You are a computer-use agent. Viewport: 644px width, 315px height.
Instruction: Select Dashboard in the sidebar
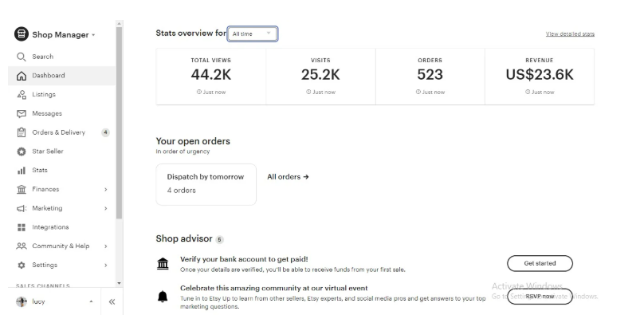point(61,76)
